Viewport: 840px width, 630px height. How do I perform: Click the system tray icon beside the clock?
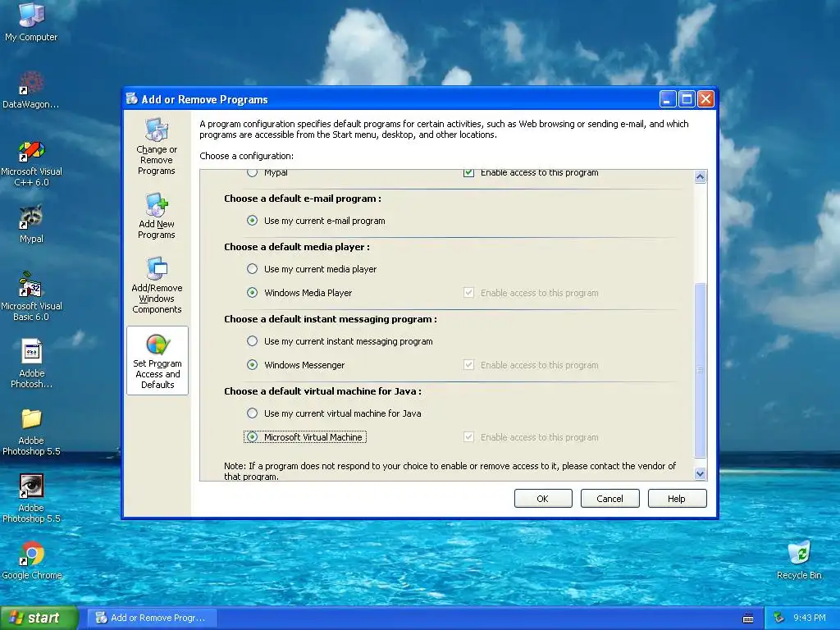pyautogui.click(x=779, y=618)
